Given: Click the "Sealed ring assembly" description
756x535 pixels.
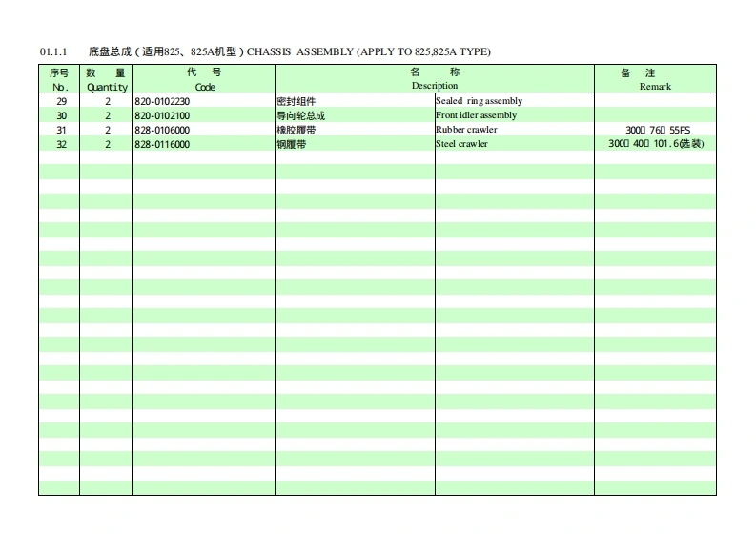Looking at the screenshot, I should coord(479,101).
